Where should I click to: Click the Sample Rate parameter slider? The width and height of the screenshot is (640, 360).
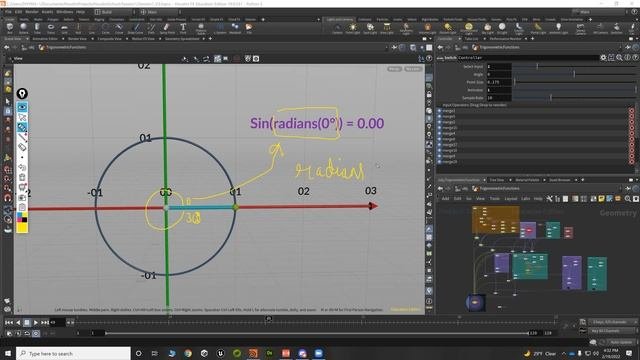(575, 98)
